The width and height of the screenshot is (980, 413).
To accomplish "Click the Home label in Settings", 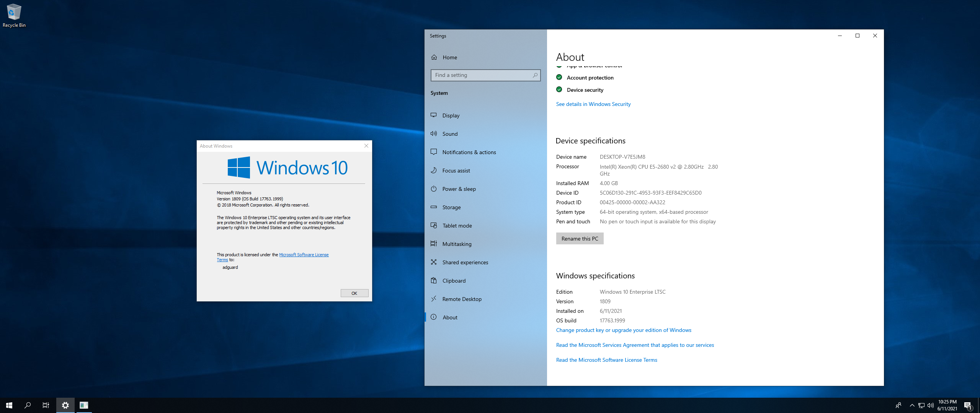I will coord(450,57).
